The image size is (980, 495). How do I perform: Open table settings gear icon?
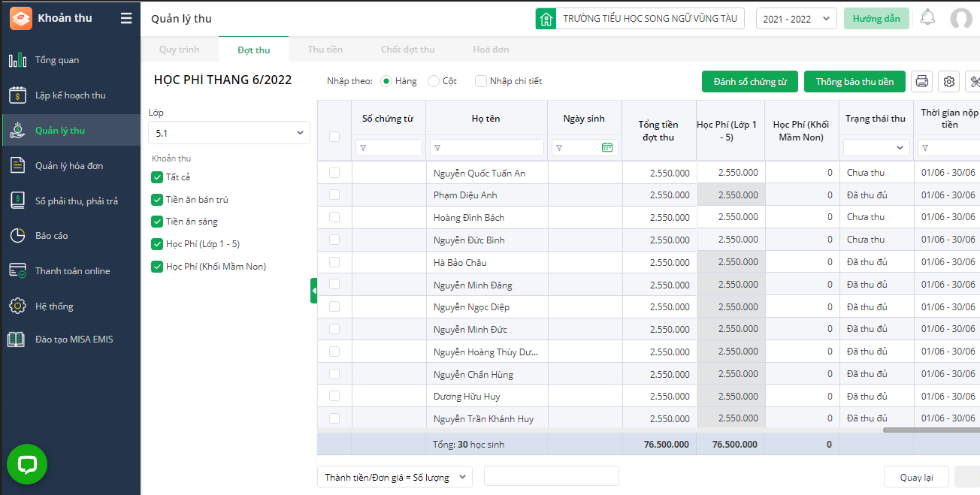click(x=949, y=81)
